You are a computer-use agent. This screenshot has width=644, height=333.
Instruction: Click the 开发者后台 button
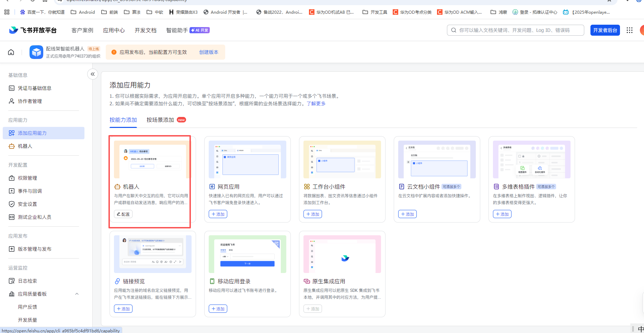605,30
